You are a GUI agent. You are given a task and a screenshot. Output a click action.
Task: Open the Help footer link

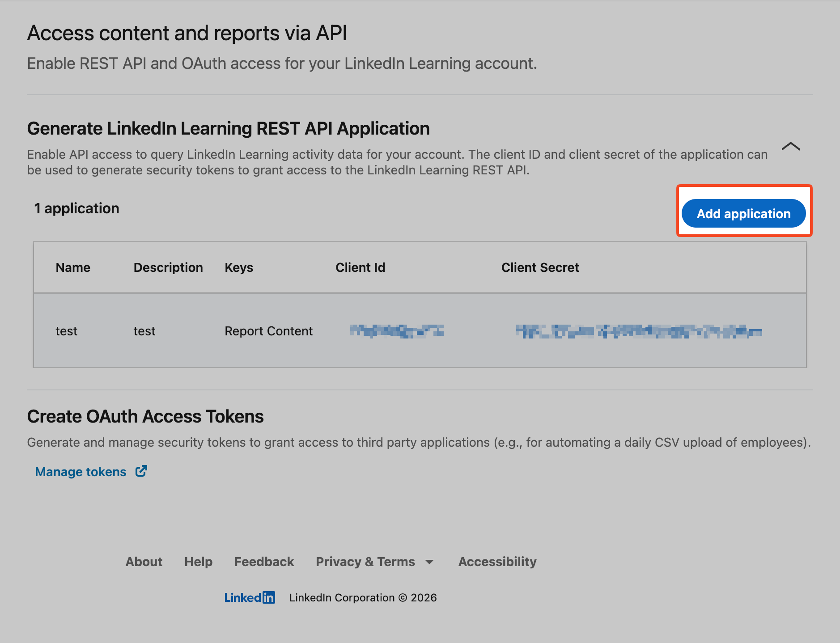(x=198, y=562)
